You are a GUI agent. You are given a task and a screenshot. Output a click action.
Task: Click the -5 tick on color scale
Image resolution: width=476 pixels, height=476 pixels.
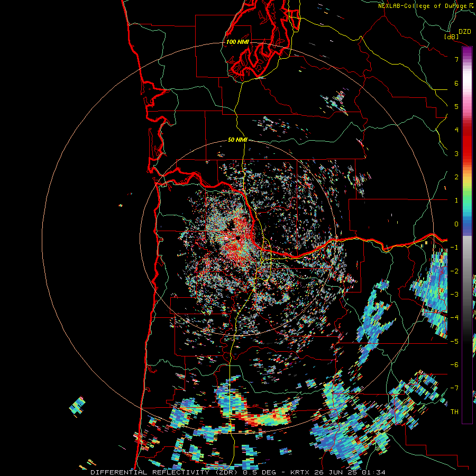click(454, 342)
